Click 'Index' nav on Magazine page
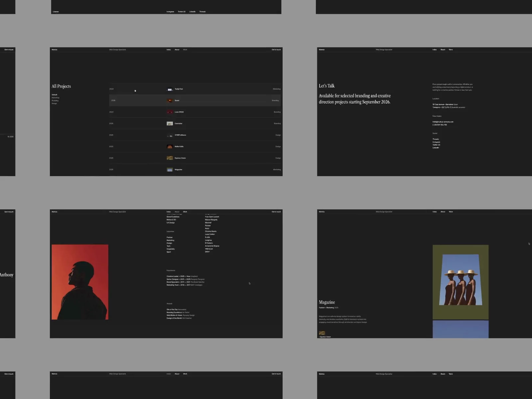The width and height of the screenshot is (532, 399). pyautogui.click(x=435, y=212)
